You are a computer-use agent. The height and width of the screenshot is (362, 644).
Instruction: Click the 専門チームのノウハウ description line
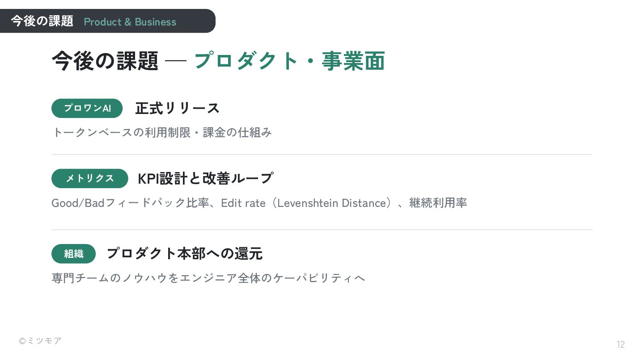tap(208, 278)
